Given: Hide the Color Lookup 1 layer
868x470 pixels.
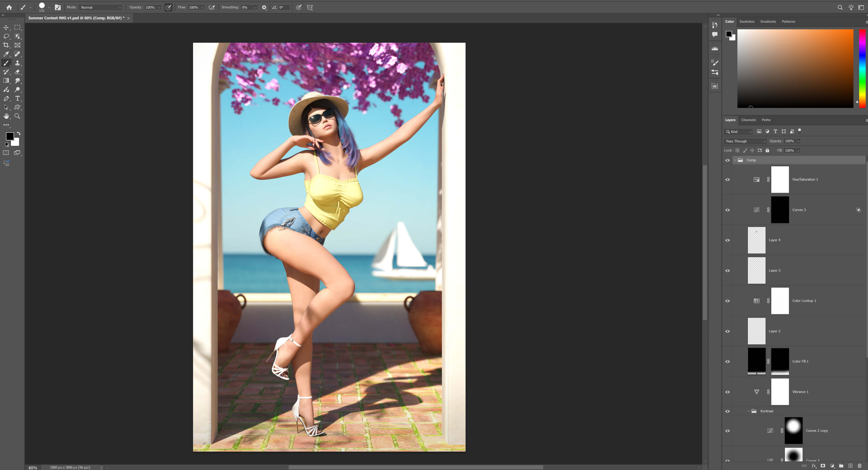Looking at the screenshot, I should point(727,301).
